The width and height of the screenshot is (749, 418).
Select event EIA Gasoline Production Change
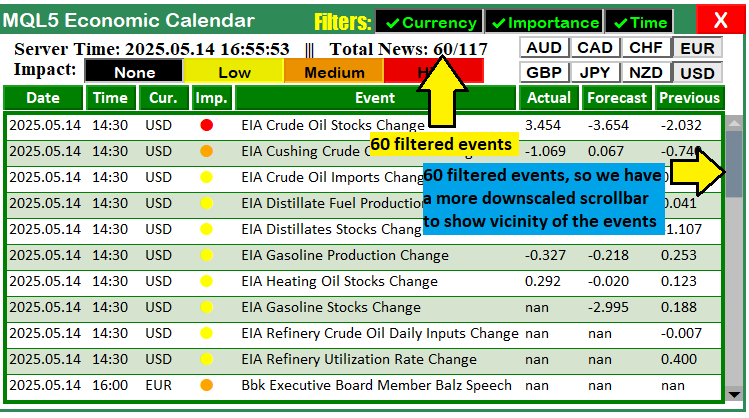pos(345,255)
